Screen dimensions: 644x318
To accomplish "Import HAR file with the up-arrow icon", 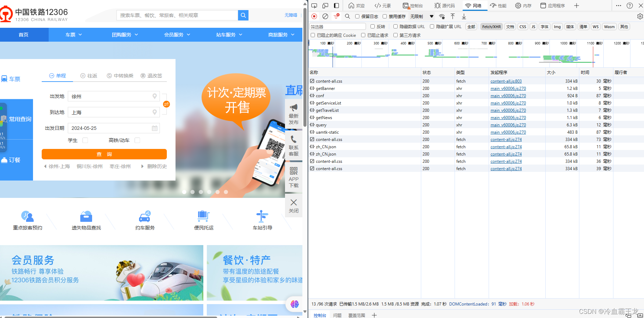I will click(x=453, y=16).
